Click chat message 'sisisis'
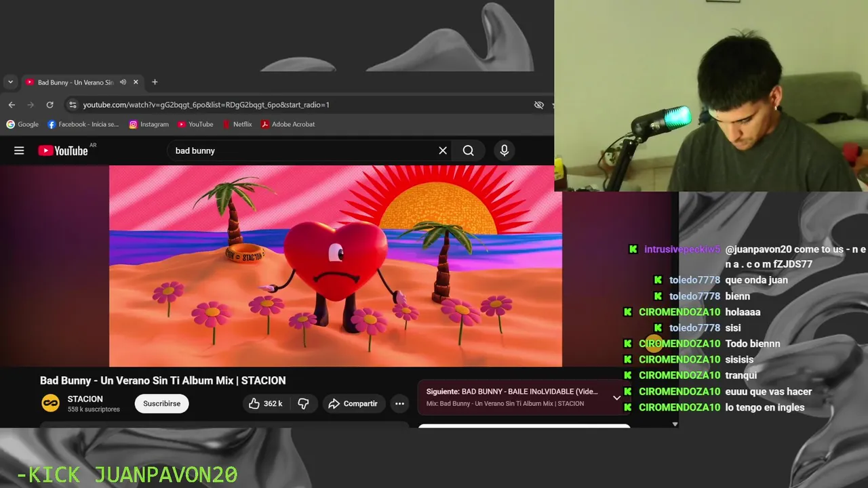This screenshot has height=488, width=868. click(x=739, y=359)
